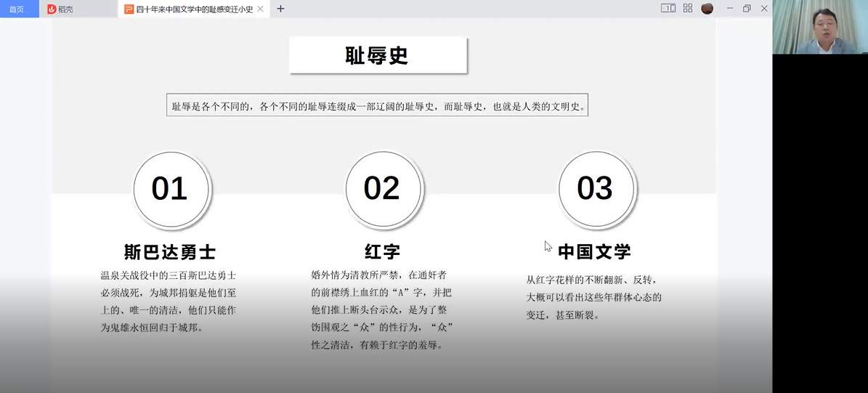Close the 四十年来中国文学 document tab
The height and width of the screenshot is (393, 868).
coord(260,9)
